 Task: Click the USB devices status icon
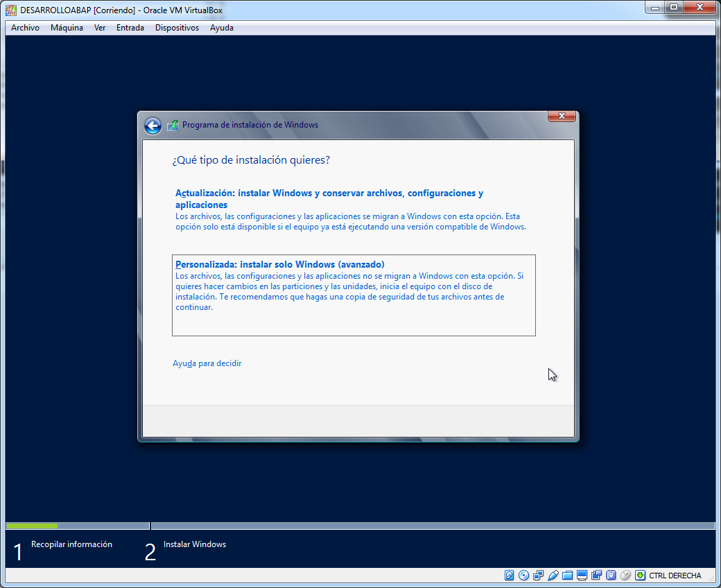point(553,575)
